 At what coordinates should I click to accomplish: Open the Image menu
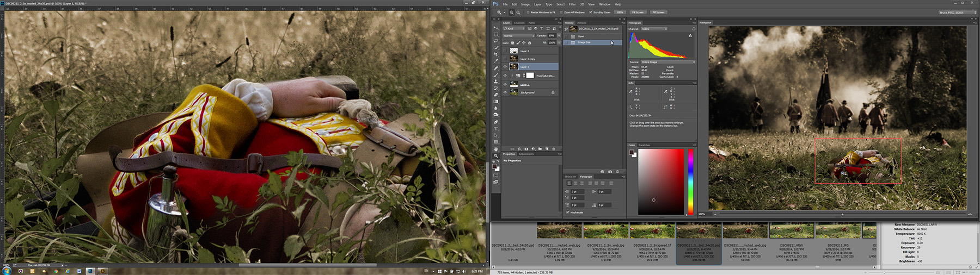525,4
